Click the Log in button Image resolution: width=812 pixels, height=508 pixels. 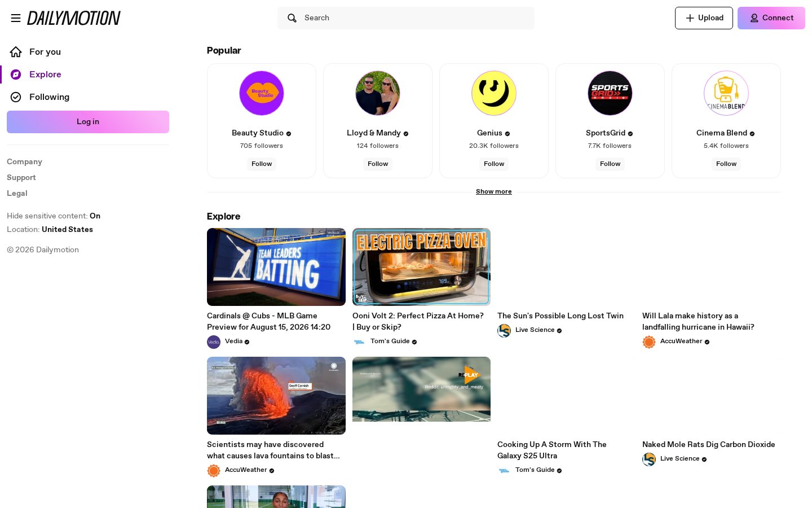88,122
